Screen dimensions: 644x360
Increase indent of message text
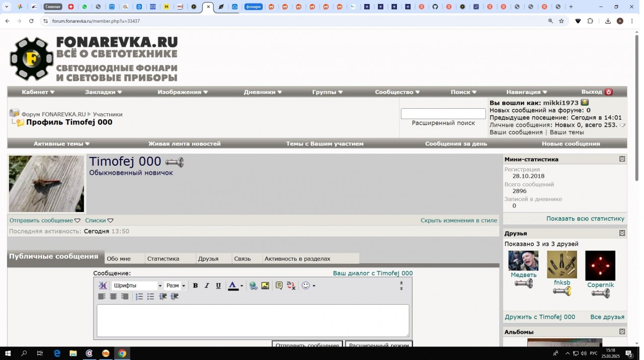(175, 297)
